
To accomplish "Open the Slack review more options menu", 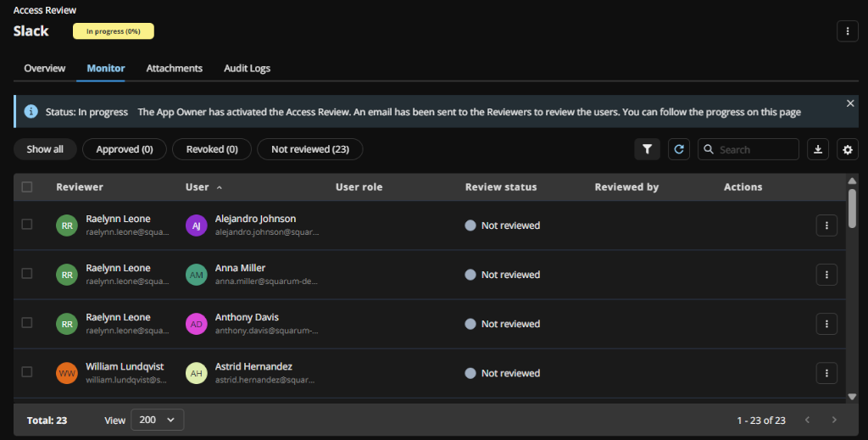I will point(847,31).
